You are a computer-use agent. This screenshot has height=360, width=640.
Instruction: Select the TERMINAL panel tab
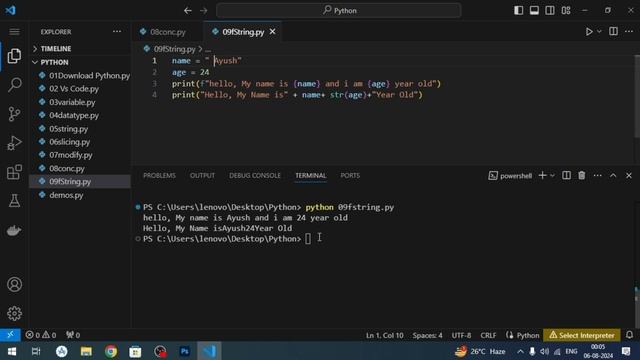[x=311, y=176]
